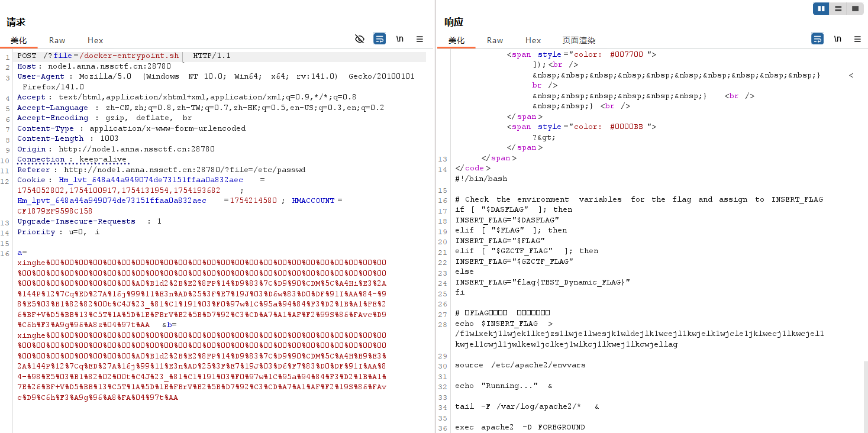This screenshot has height=433, width=868.
Task: Click the Host: node1.anna.nssctf.cn:28780 header line
Action: click(x=94, y=66)
